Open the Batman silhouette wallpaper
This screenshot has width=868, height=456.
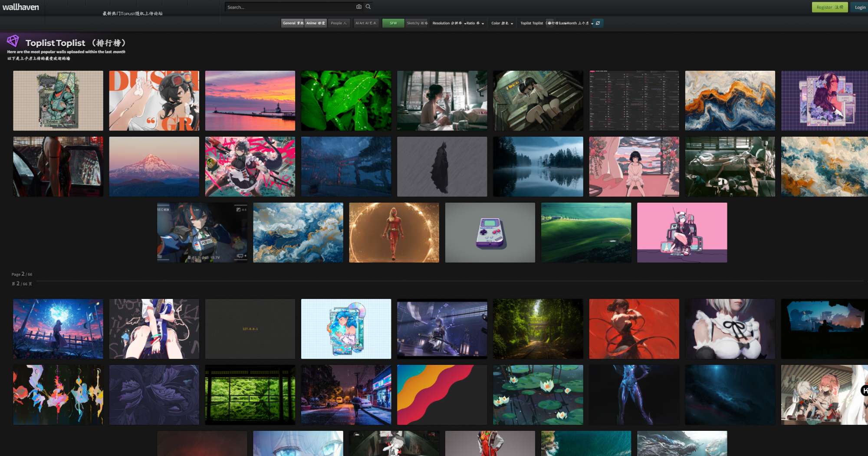click(442, 167)
